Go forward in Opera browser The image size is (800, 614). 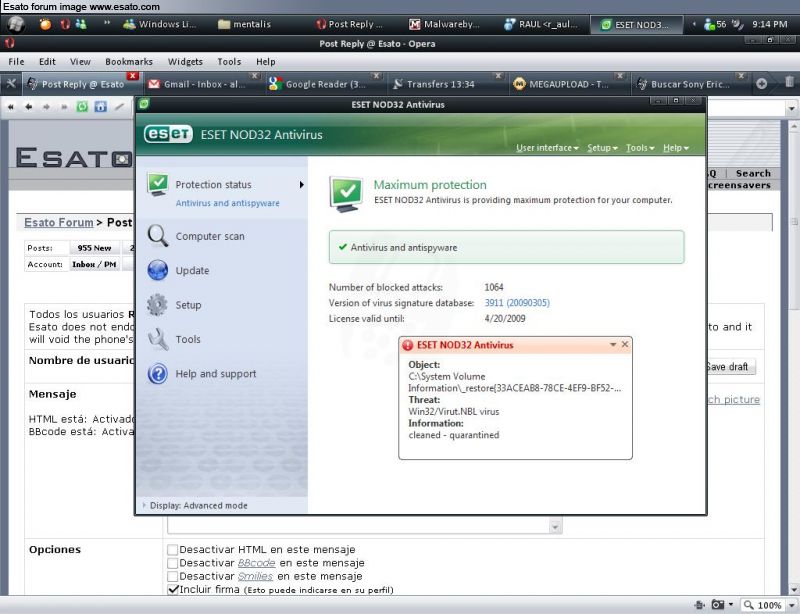click(x=46, y=107)
